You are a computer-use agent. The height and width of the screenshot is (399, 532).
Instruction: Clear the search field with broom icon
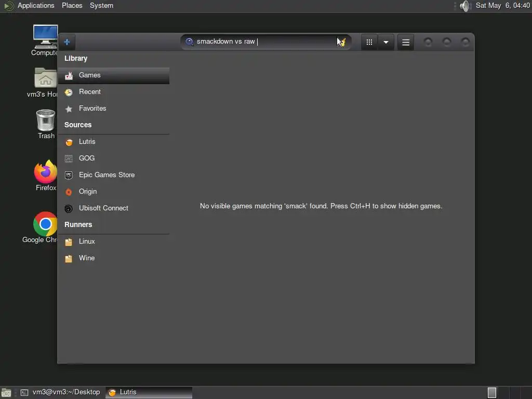point(342,42)
